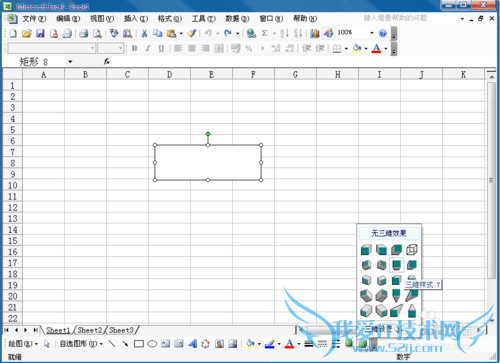Open Print Preview with the magnifier page icon

pyautogui.click(x=97, y=33)
